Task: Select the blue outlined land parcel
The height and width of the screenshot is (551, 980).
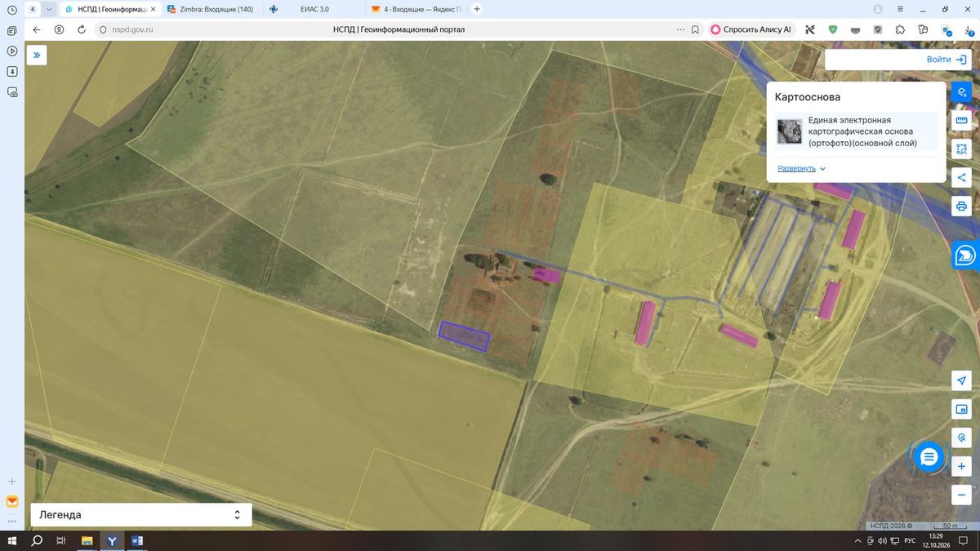Action: 464,335
